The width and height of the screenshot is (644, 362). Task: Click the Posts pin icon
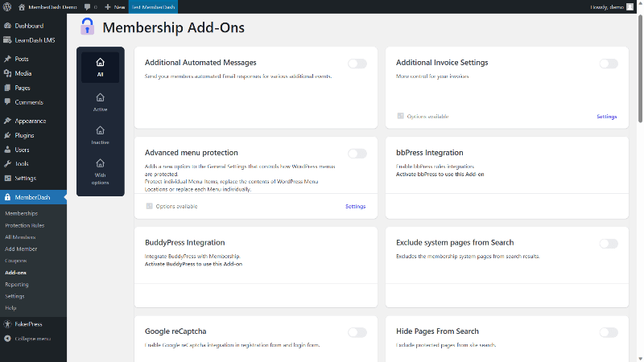click(x=7, y=59)
